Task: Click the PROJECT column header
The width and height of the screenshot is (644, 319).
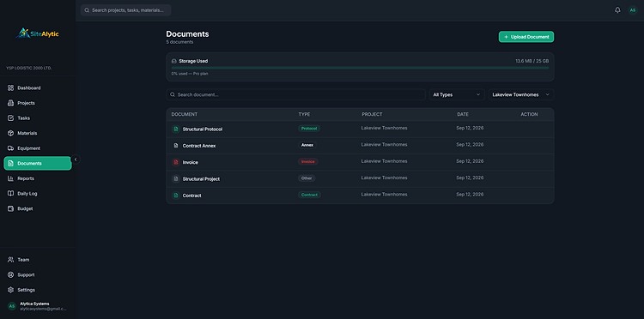Action: pos(372,114)
